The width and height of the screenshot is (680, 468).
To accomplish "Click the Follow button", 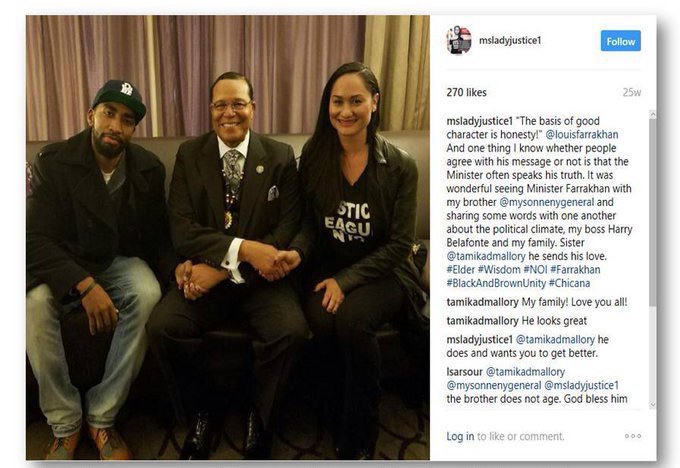I will click(620, 41).
